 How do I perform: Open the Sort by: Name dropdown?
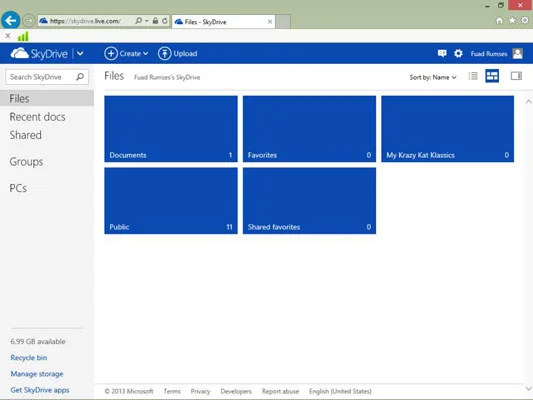click(433, 77)
